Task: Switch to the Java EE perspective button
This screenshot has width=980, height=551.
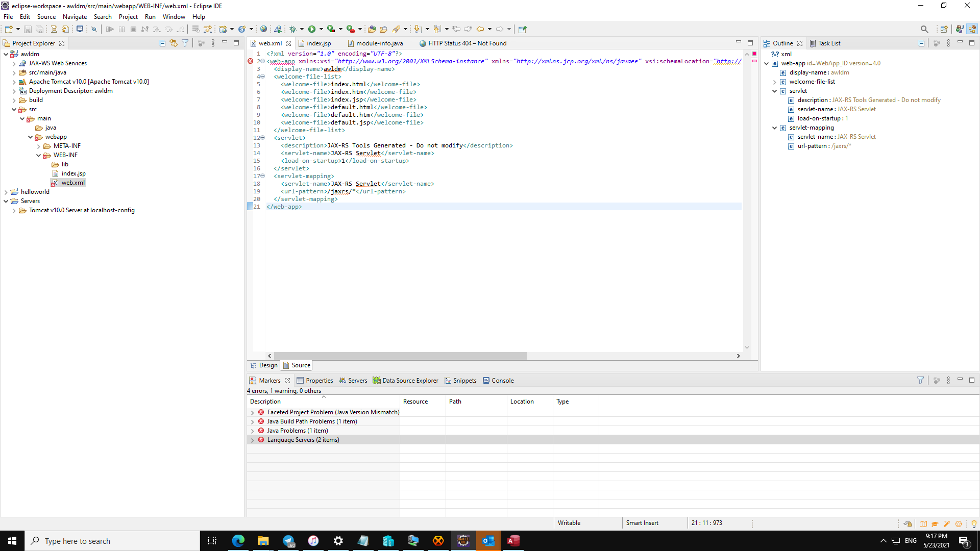Action: tap(972, 29)
